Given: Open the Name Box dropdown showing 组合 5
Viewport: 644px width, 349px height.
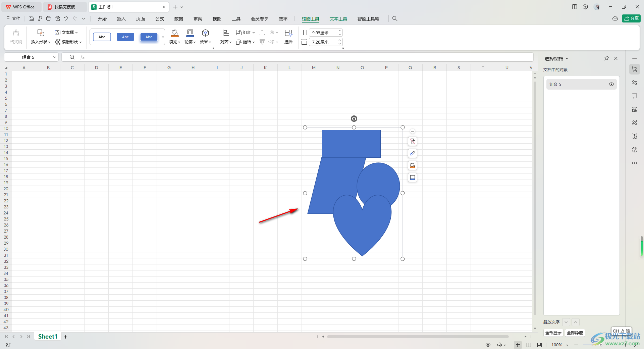Looking at the screenshot, I should point(55,57).
